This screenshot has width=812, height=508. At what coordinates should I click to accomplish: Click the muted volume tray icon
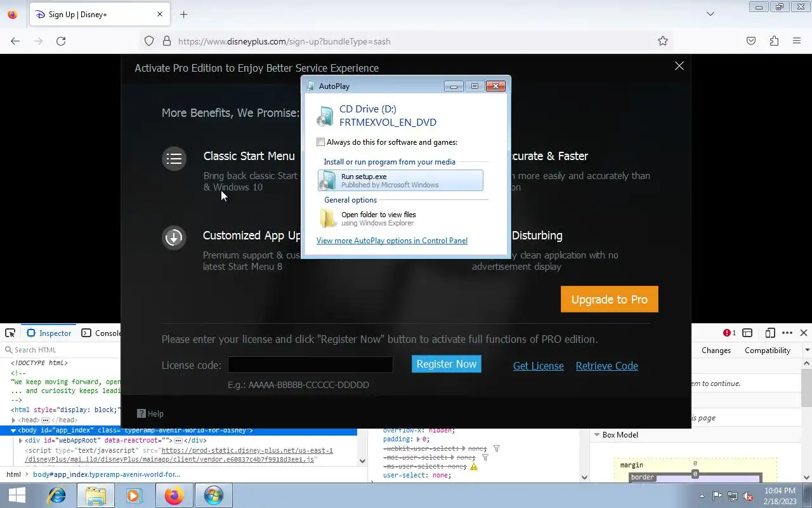(749, 496)
